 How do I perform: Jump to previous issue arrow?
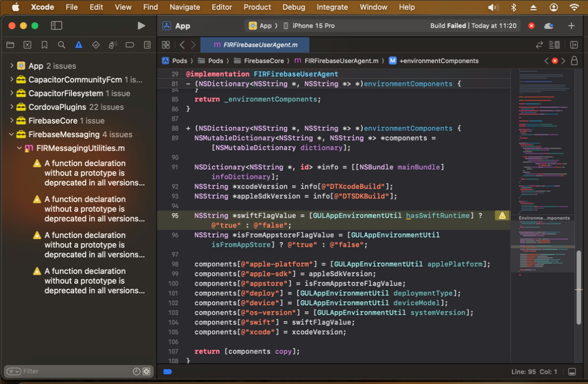tap(546, 60)
